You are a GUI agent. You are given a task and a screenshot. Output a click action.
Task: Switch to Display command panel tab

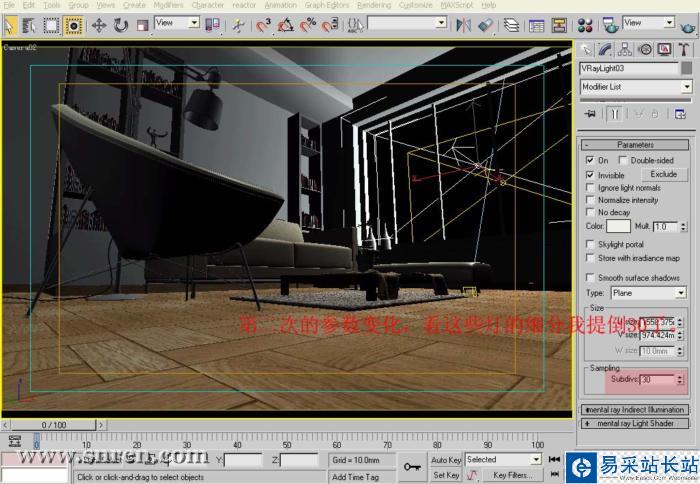[664, 50]
